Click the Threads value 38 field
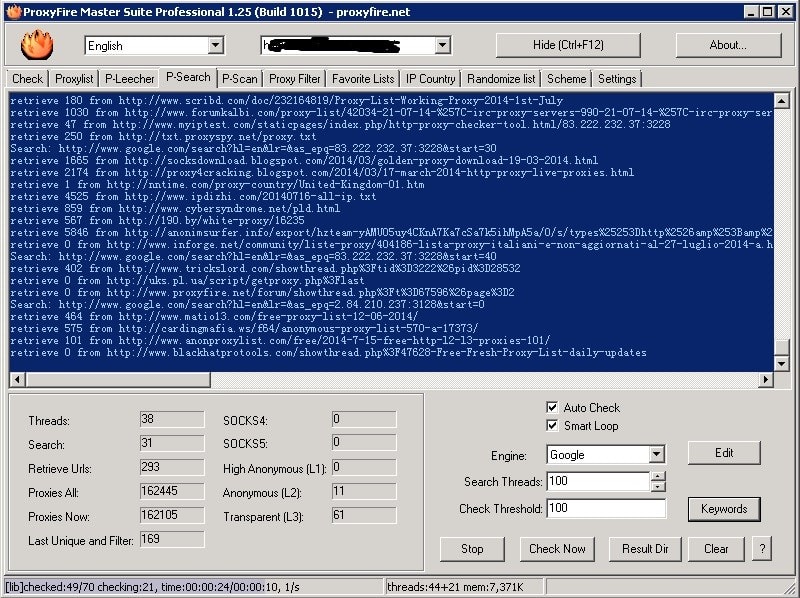Viewport: 800px width, 598px height. point(172,419)
